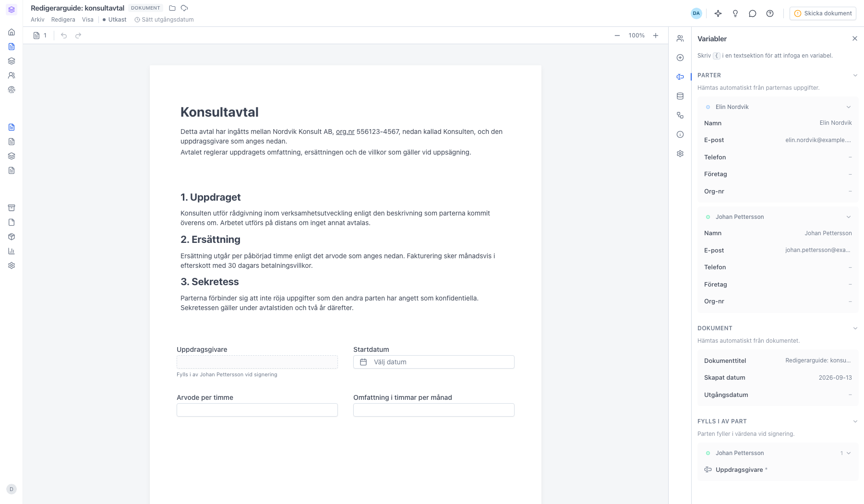Open the participants icon in right panel strip
Image resolution: width=864 pixels, height=504 pixels.
click(x=680, y=38)
